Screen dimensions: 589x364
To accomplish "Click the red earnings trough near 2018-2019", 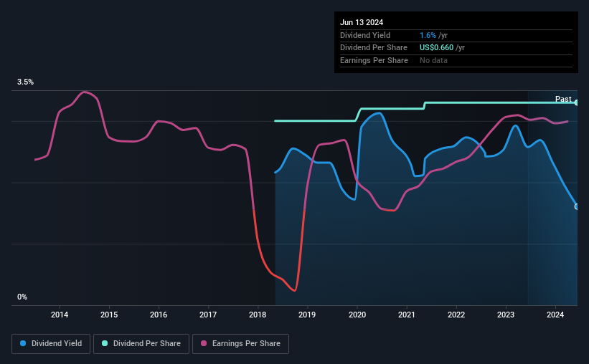I will (x=294, y=289).
